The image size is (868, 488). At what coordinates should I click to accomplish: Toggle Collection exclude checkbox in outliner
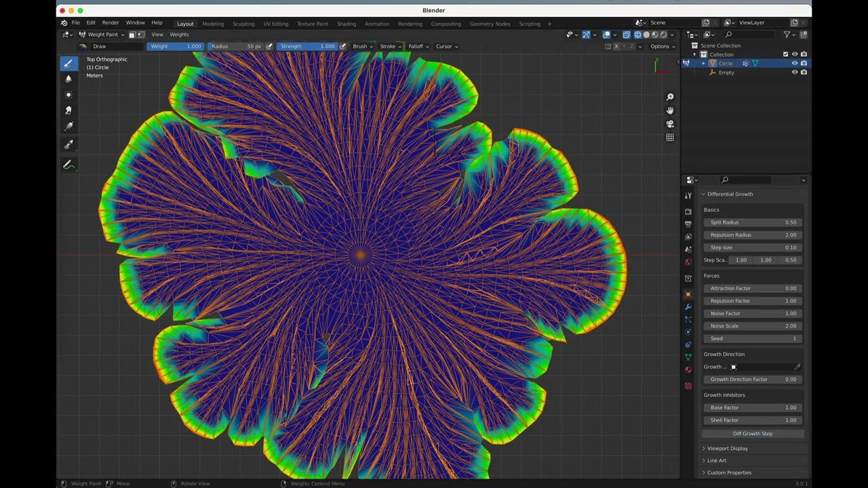[x=786, y=54]
